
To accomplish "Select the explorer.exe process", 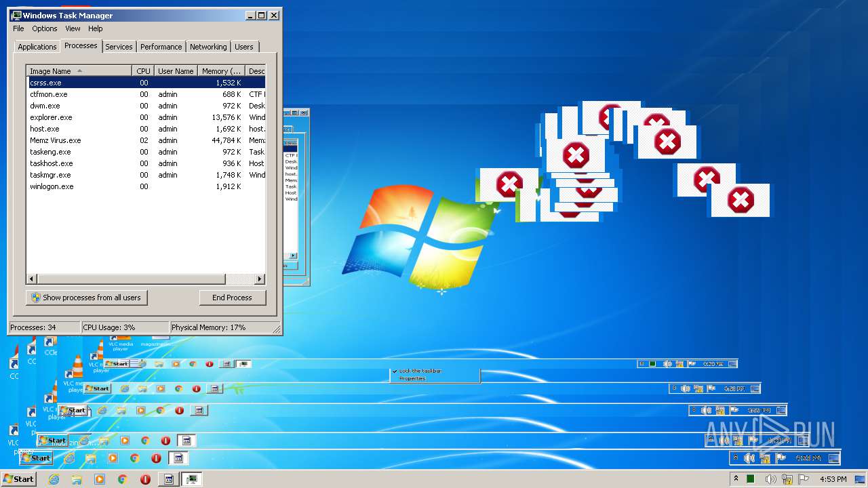I will [x=146, y=117].
